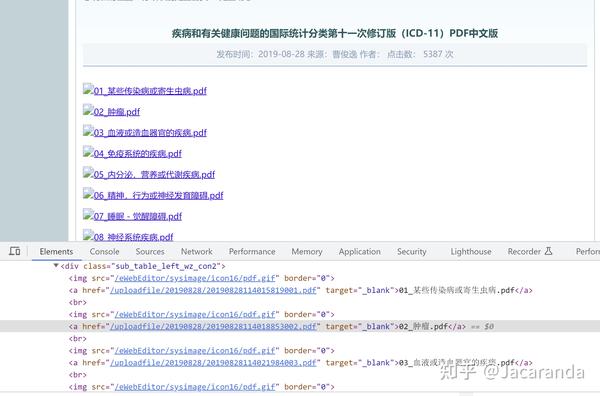
Task: Click the 2019082811401581​9001.pdf href in DevTools
Action: pyautogui.click(x=213, y=290)
